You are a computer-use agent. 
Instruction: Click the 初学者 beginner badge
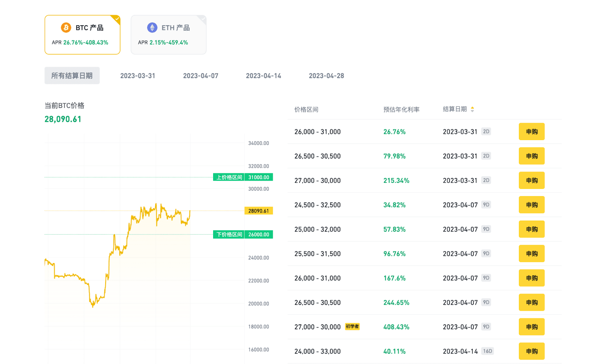[352, 326]
